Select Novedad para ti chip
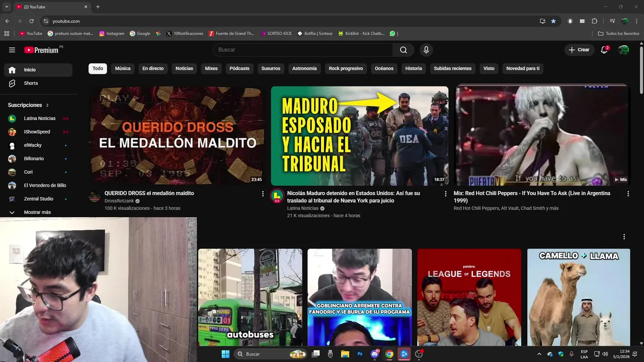 pos(523,68)
